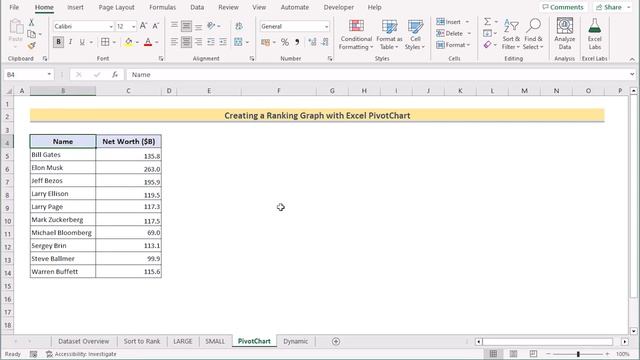
Task: Click the Cut scissors icon
Action: [x=31, y=22]
